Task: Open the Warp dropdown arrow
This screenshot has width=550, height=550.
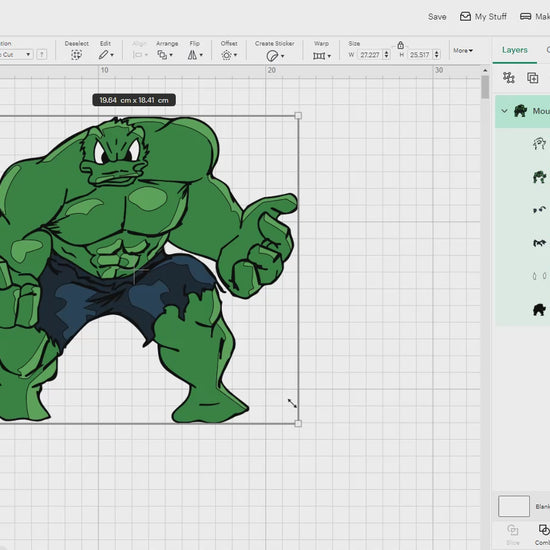Action: coord(329,56)
